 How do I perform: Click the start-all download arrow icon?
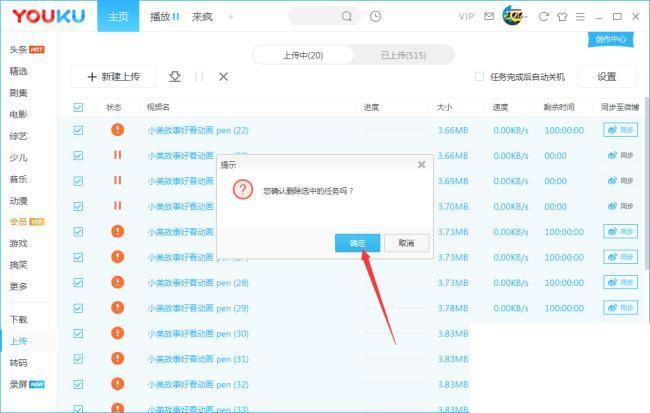tap(175, 76)
